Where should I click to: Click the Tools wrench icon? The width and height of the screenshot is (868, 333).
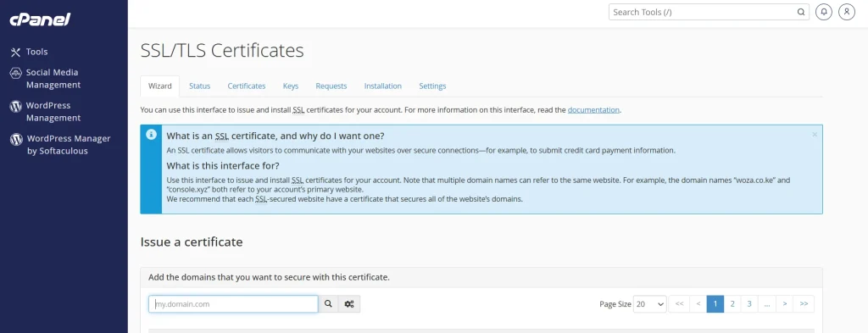coord(15,52)
